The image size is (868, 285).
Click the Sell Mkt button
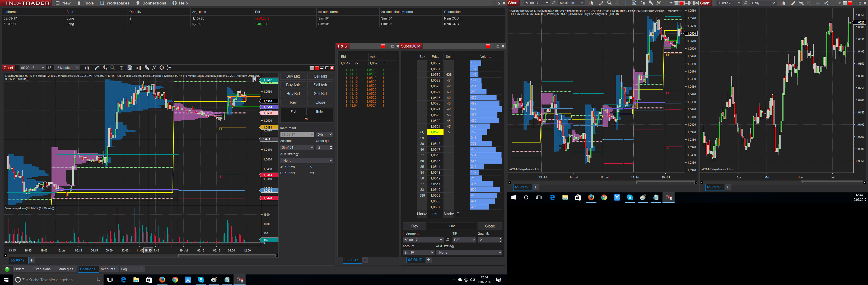tap(320, 76)
